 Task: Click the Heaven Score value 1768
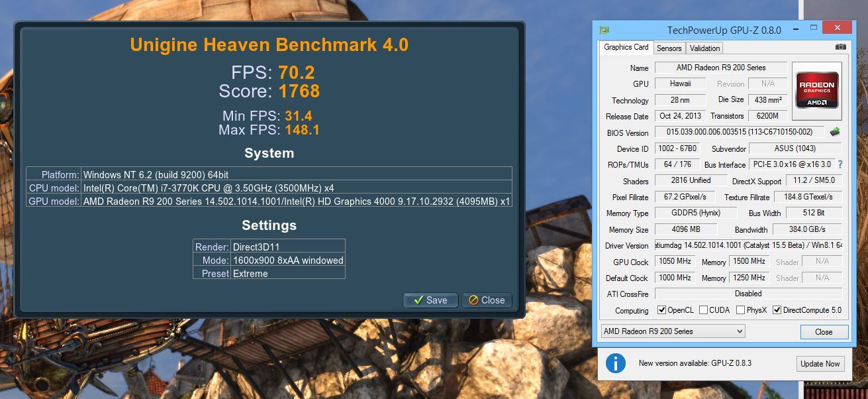pos(299,91)
